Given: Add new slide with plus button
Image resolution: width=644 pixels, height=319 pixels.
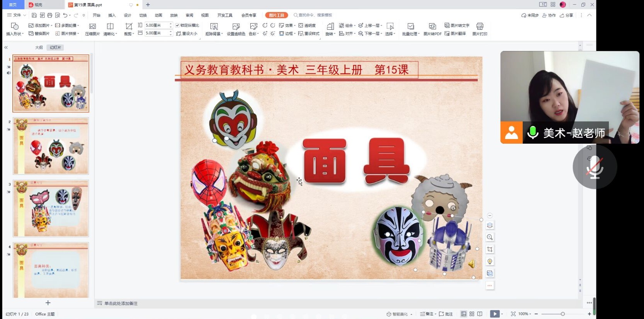Looking at the screenshot, I should tap(48, 303).
